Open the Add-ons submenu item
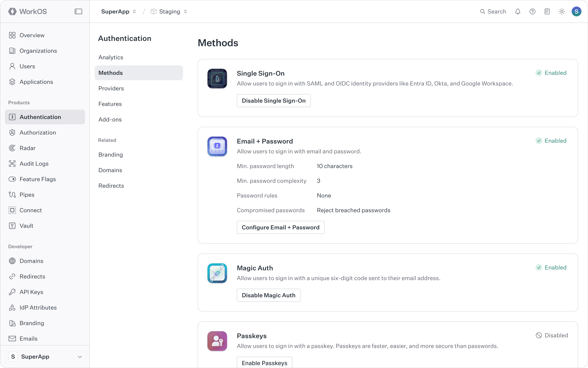Image resolution: width=588 pixels, height=368 pixels. 139,120
